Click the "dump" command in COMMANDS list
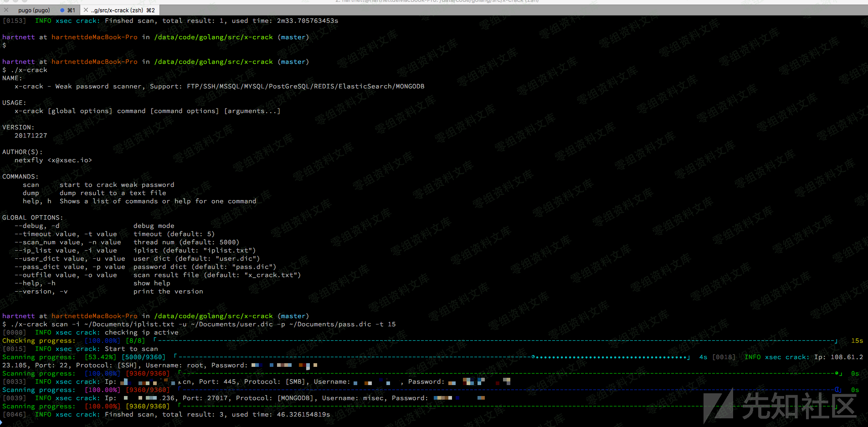 [31, 193]
